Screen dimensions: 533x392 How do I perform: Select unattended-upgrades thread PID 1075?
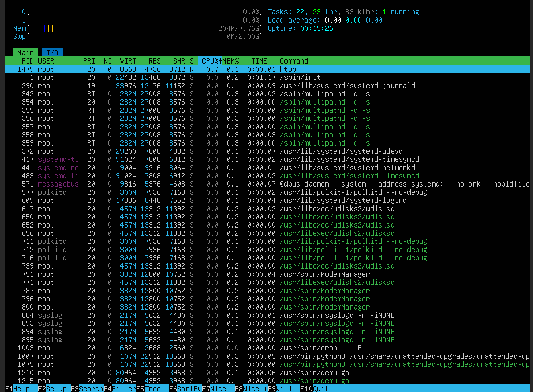pyautogui.click(x=268, y=364)
